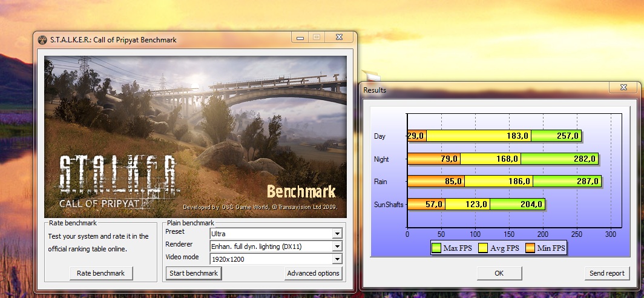Click the Benchmark window title text

(x=113, y=40)
